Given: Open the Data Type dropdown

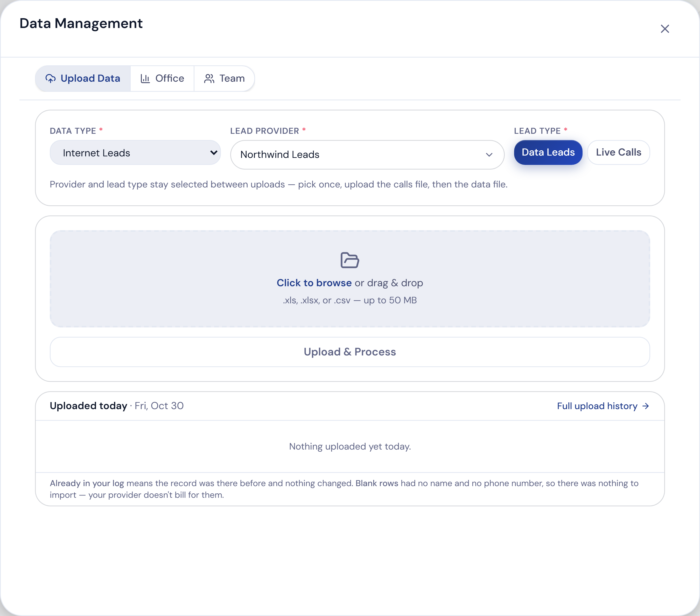Looking at the screenshot, I should click(x=135, y=153).
